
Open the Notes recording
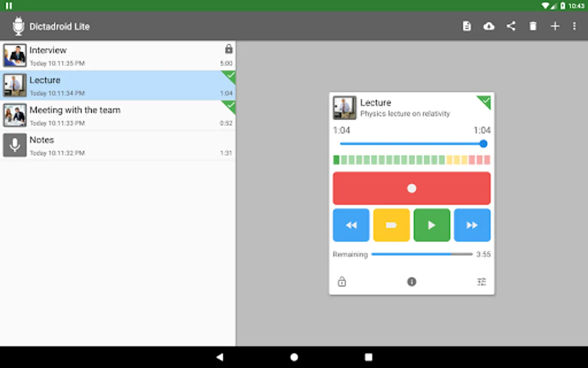(x=118, y=145)
